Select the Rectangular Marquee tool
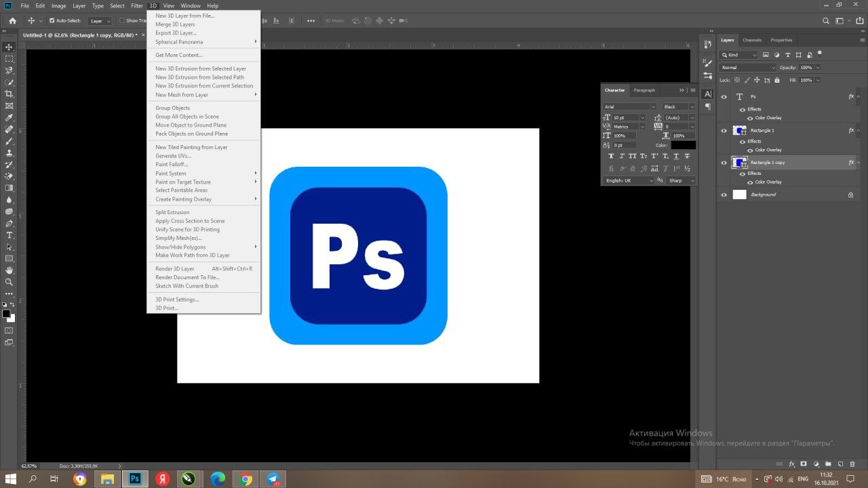This screenshot has height=488, width=868. (x=9, y=59)
